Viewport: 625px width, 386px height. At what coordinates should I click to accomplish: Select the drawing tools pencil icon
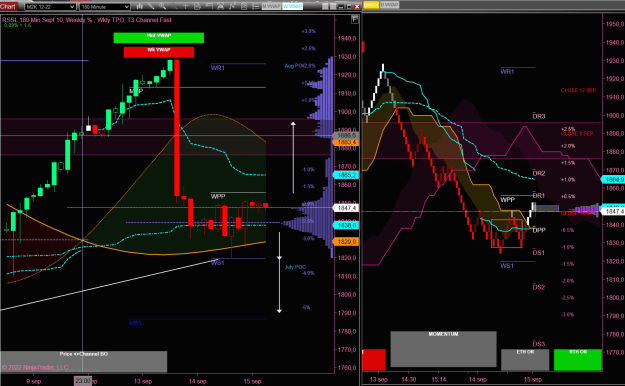pyautogui.click(x=151, y=6)
